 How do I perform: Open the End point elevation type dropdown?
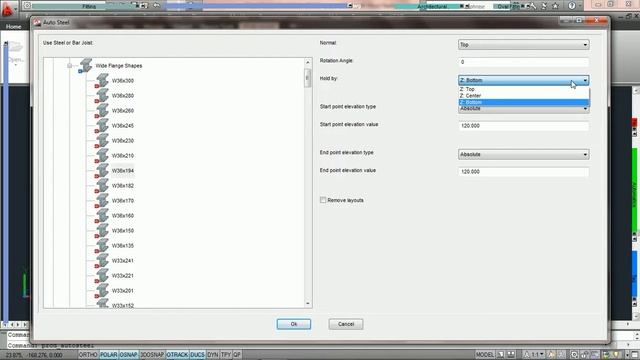(523, 154)
